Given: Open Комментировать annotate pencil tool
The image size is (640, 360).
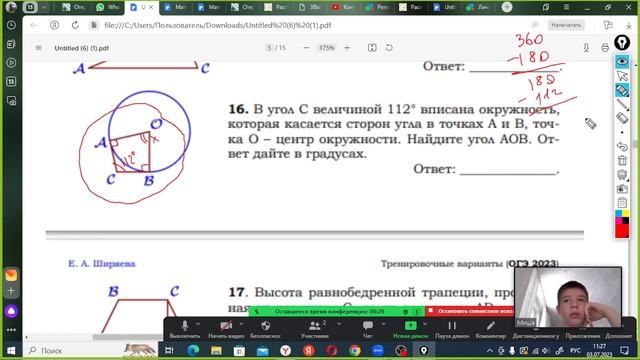Looking at the screenshot, I should 491,329.
